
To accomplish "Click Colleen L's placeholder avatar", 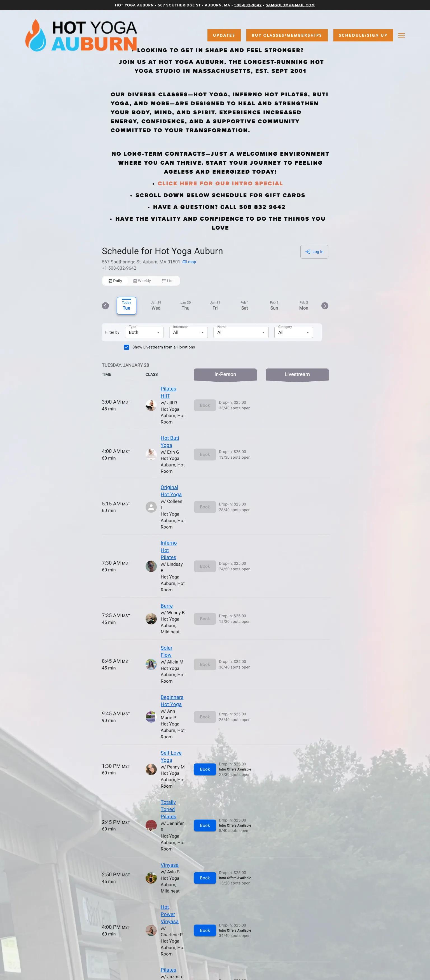I will (x=151, y=507).
